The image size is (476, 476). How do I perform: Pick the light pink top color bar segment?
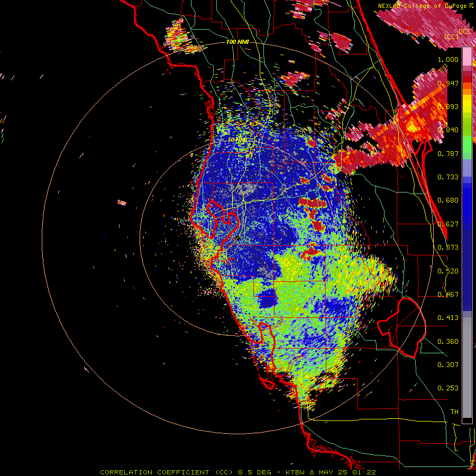pyautogui.click(x=467, y=56)
